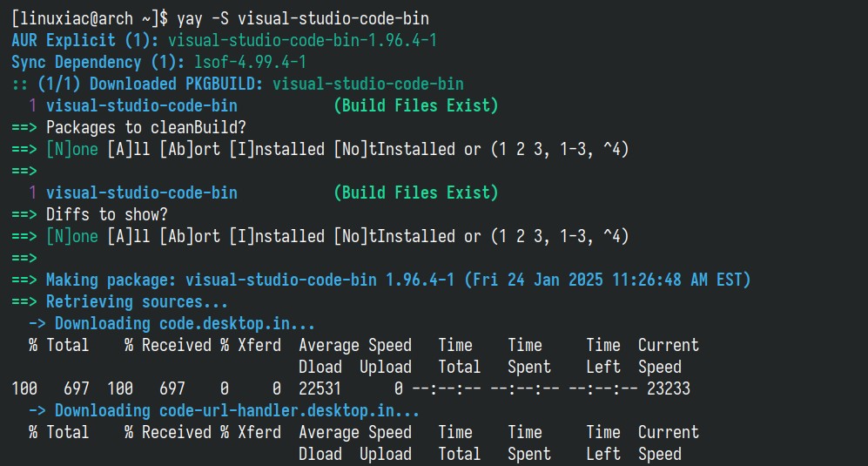The image size is (868, 466).
Task: Click [Ab]ort option under cleanBuild prompt
Action: (x=189, y=149)
